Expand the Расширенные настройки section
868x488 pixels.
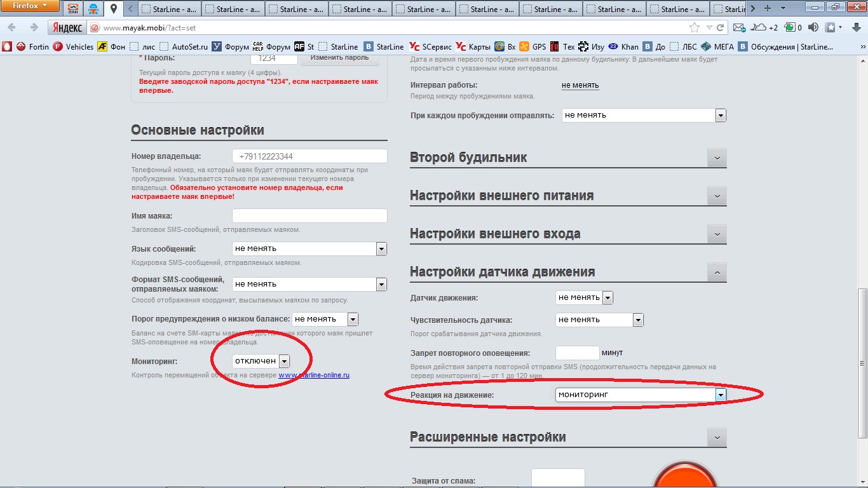[717, 438]
